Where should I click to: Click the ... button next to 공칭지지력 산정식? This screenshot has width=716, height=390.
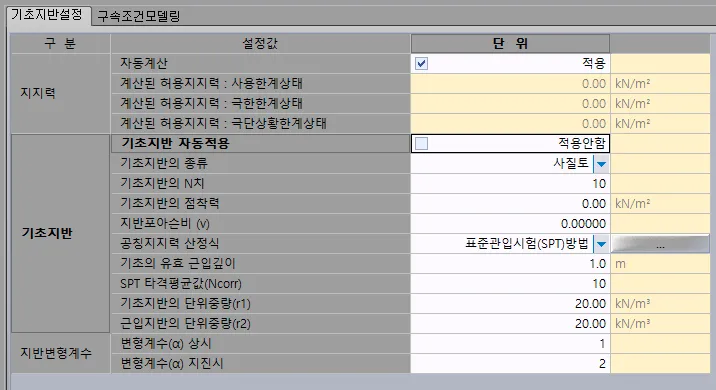pos(660,244)
